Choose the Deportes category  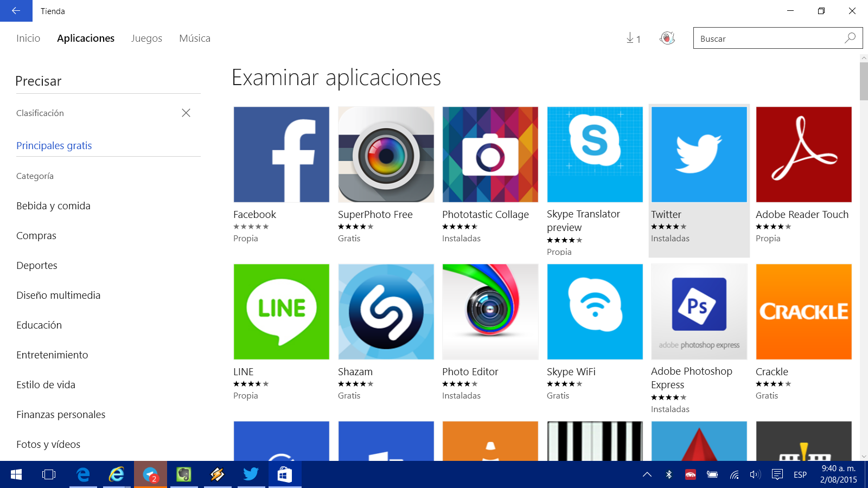pyautogui.click(x=37, y=266)
